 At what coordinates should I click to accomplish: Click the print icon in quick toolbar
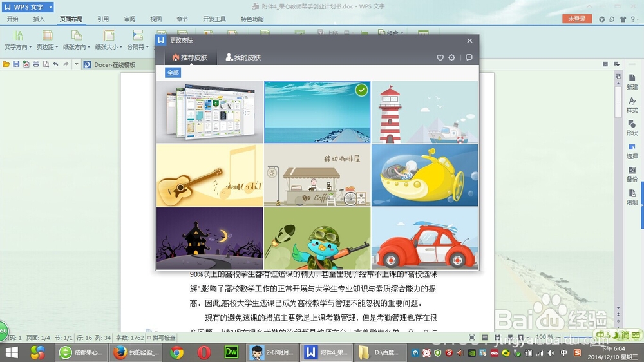pyautogui.click(x=35, y=64)
